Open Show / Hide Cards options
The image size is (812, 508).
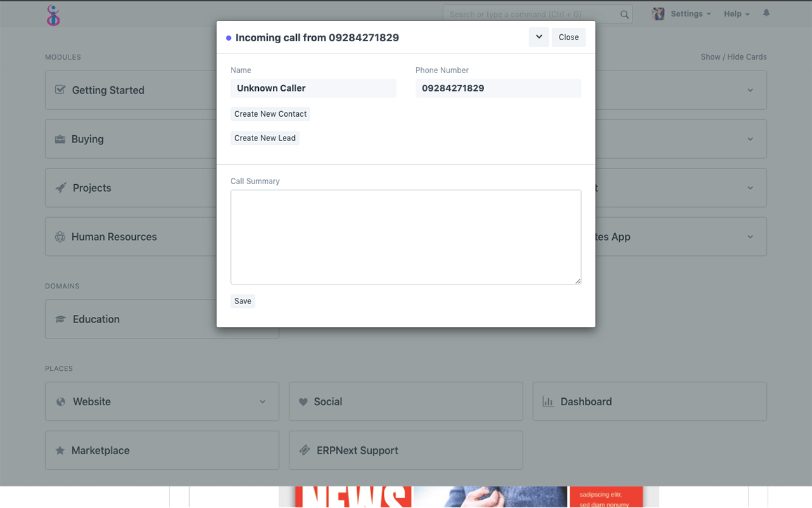point(733,57)
